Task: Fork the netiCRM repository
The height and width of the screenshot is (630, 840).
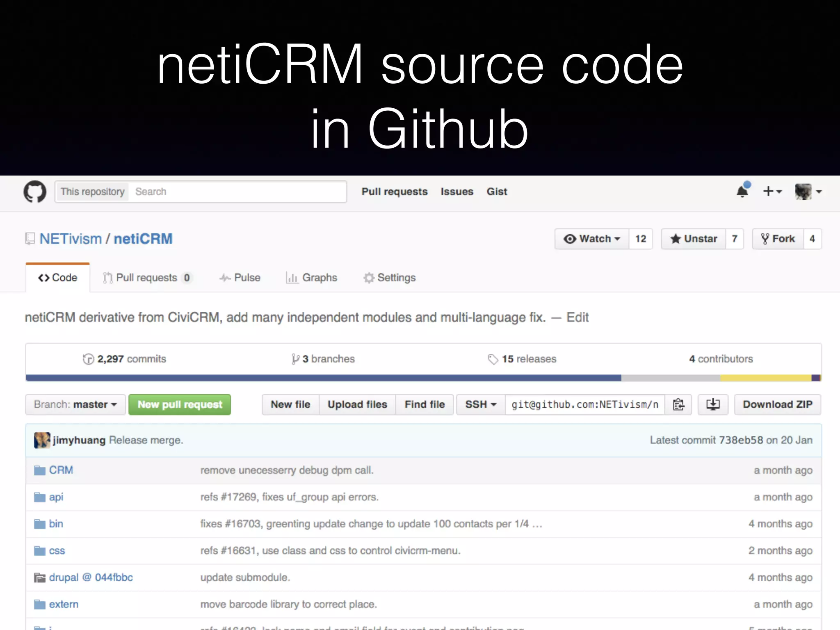Action: (x=778, y=239)
